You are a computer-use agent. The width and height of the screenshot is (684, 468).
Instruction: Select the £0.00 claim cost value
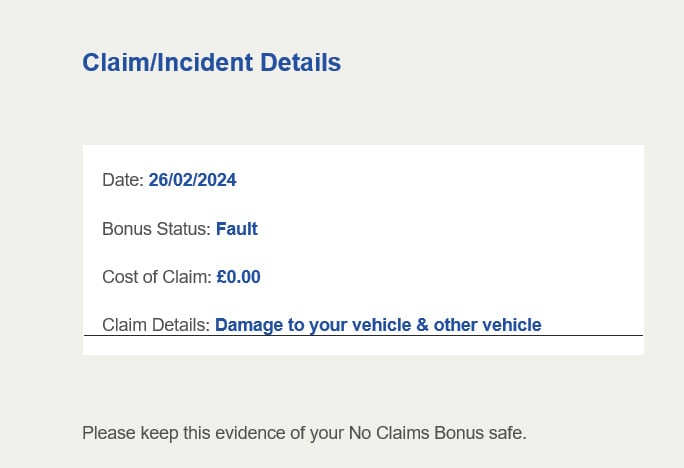point(238,277)
